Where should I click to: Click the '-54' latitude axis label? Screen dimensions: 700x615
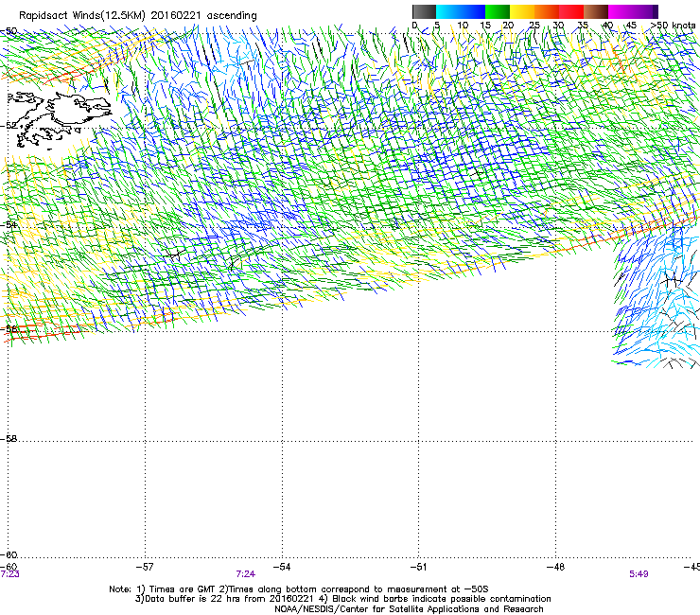click(9, 225)
